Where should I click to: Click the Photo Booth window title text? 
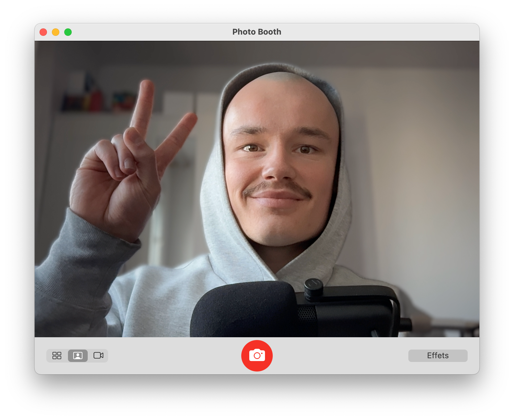coord(257,32)
